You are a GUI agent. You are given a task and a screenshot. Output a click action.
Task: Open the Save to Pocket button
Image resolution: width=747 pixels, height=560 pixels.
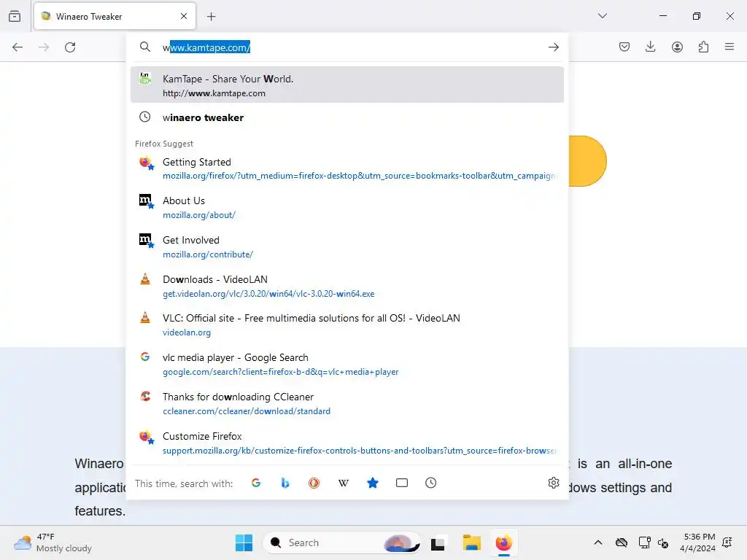(624, 47)
